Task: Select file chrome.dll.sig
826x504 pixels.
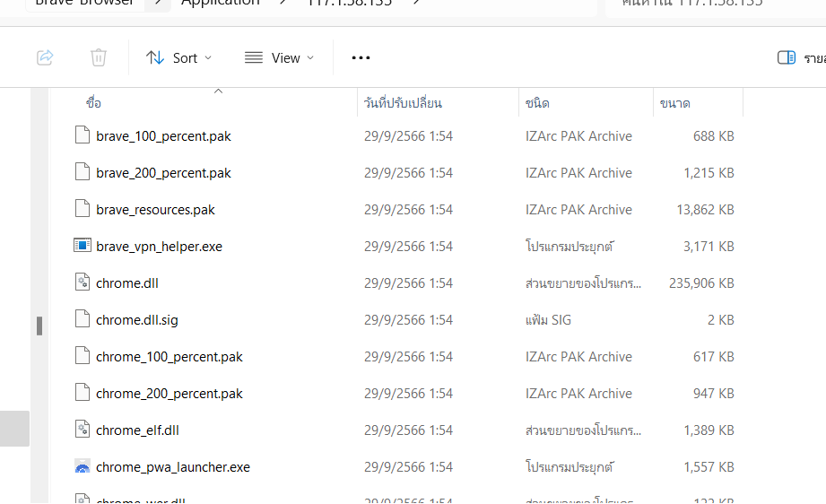Action: (x=137, y=320)
